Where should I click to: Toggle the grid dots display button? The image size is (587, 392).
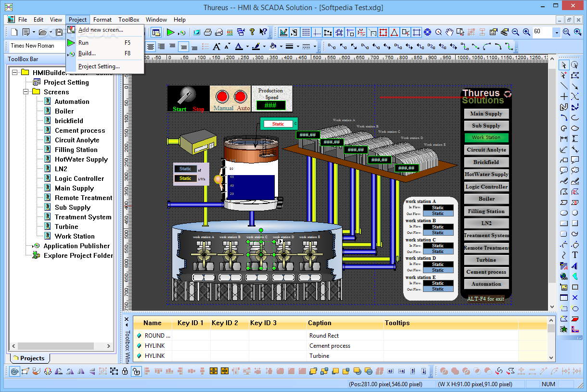[x=306, y=32]
